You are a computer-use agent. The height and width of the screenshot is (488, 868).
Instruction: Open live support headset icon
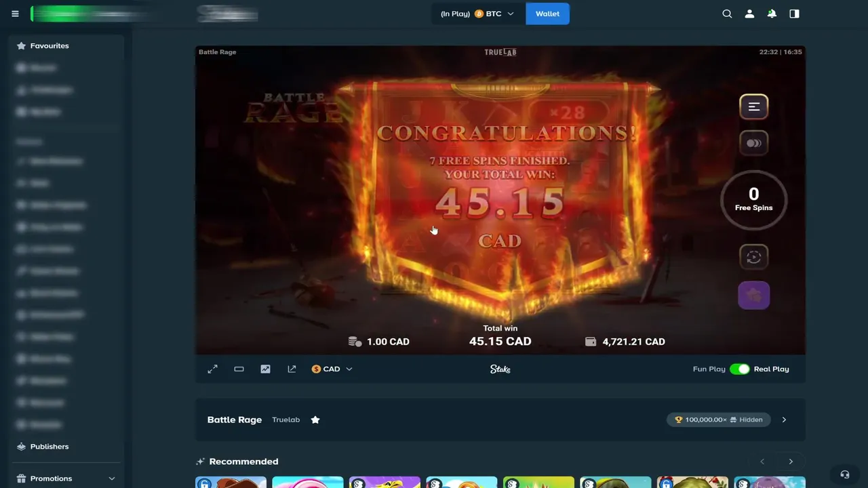click(x=844, y=474)
